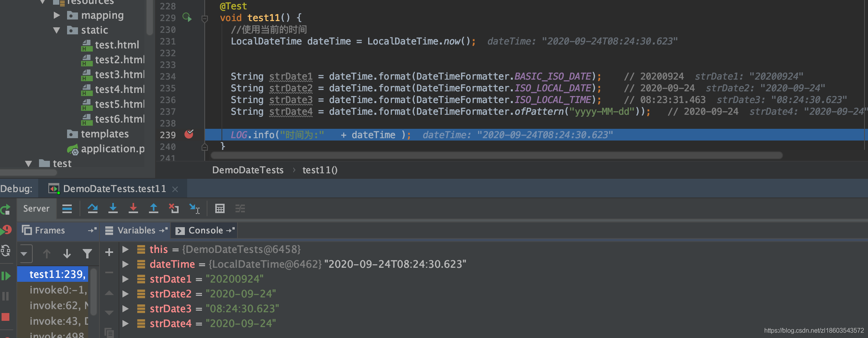Click the Step Into blue down-arrow icon
The height and width of the screenshot is (338, 868).
pos(113,208)
